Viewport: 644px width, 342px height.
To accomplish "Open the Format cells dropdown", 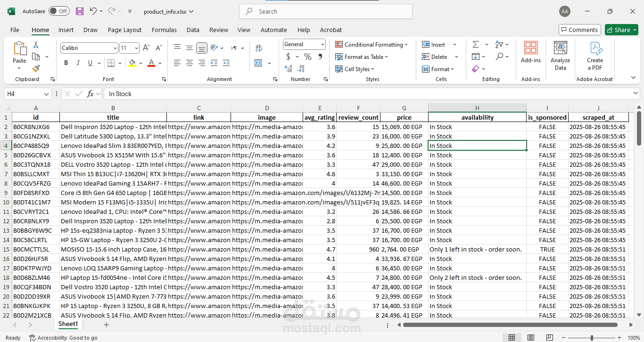I will pos(438,69).
